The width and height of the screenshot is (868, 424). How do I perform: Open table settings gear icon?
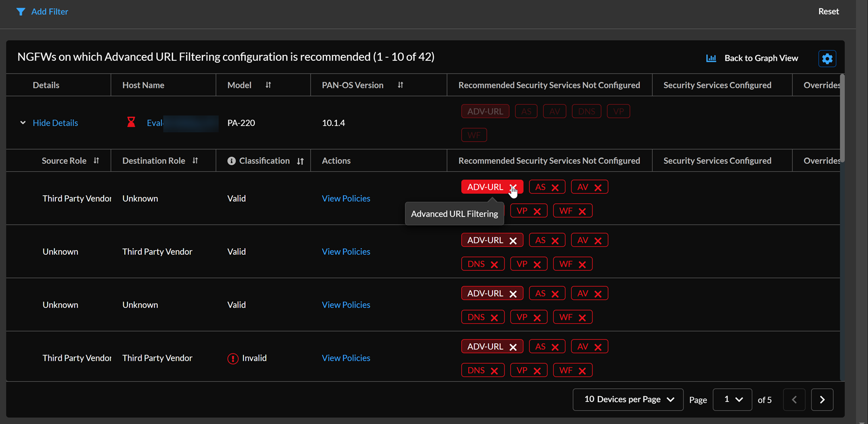[x=827, y=59]
